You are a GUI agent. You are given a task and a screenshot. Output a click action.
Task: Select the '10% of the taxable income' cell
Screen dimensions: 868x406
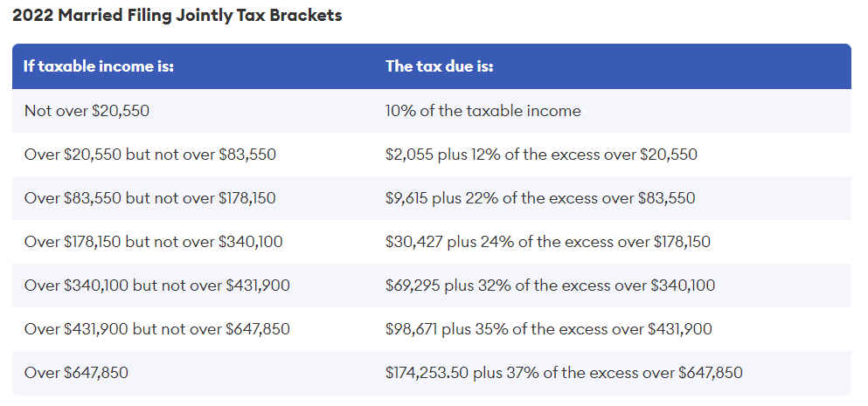point(483,111)
